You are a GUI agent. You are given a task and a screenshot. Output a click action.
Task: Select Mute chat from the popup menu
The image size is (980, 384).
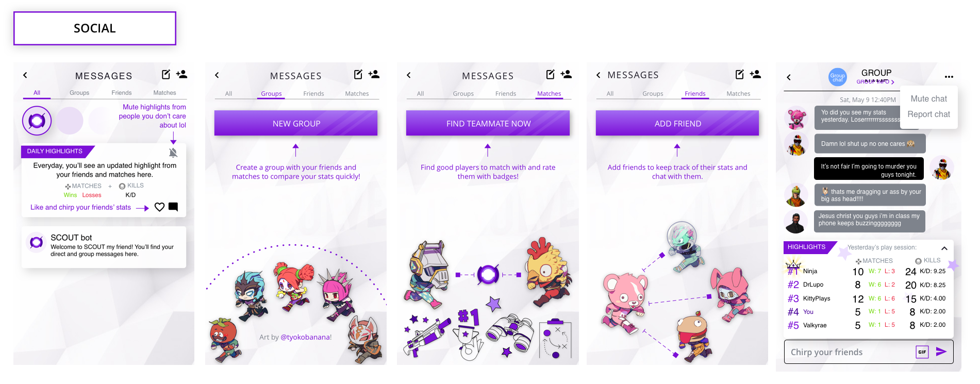click(928, 98)
